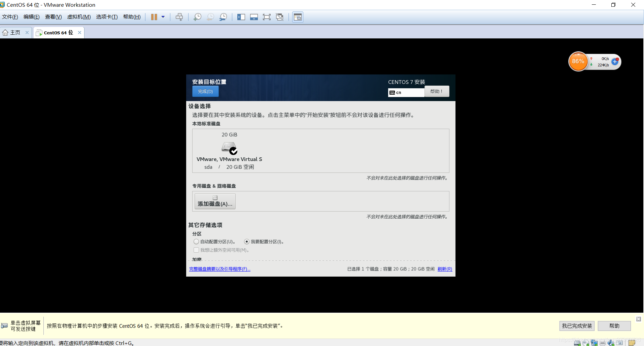Send Ctrl+Alt+Del to the virtual machine

tap(179, 17)
